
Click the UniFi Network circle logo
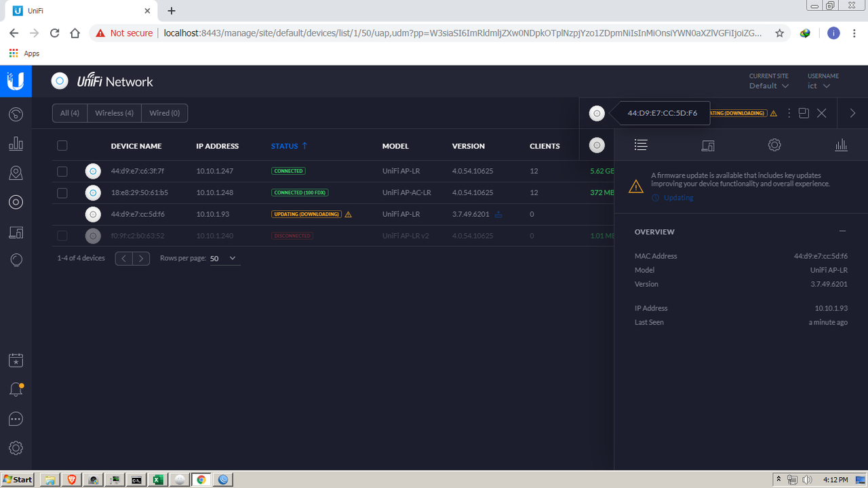(x=60, y=81)
